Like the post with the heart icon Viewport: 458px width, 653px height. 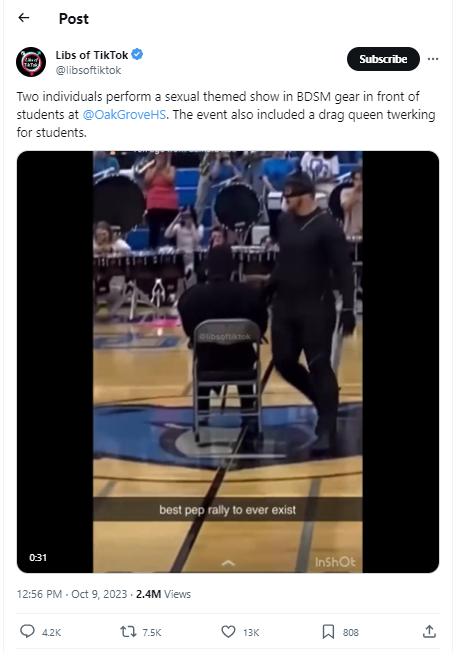coord(228,632)
